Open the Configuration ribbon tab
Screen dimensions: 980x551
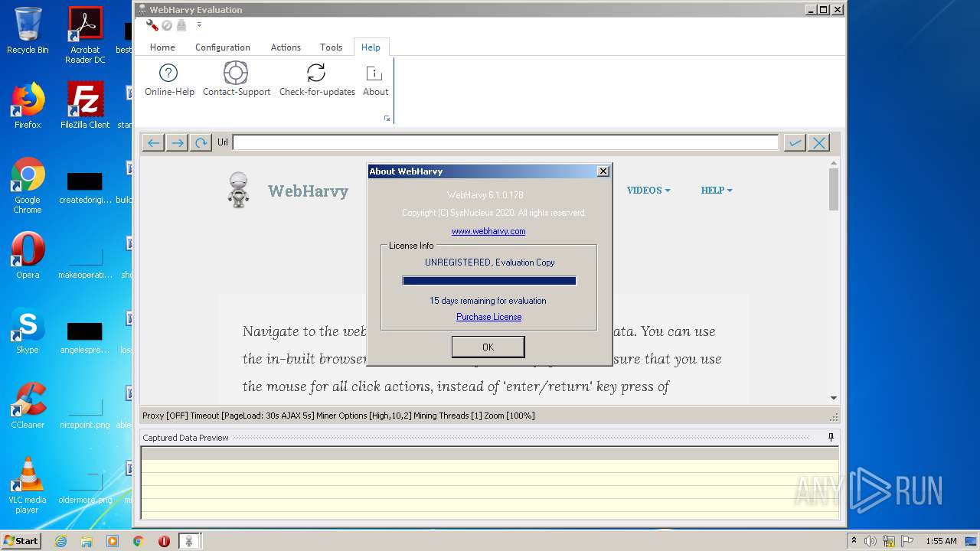(223, 47)
